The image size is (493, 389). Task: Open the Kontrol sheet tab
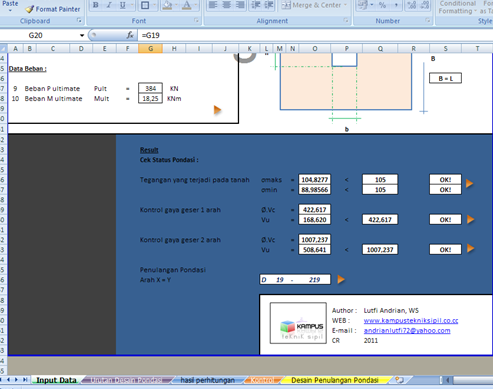[262, 380]
